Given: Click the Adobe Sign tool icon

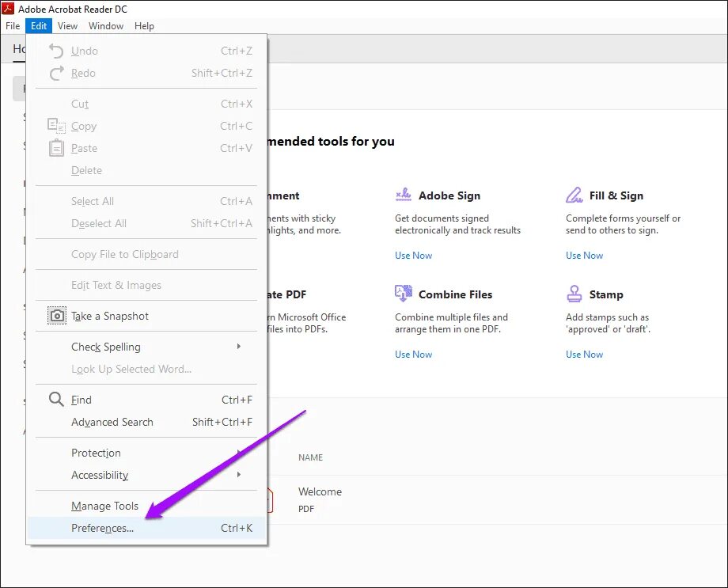Looking at the screenshot, I should (x=404, y=195).
